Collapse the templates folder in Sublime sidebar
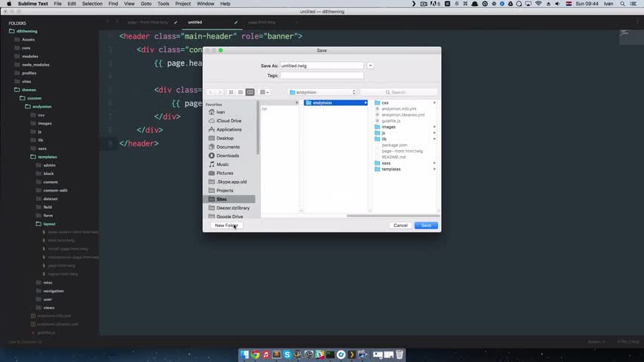644x362 pixels. click(48, 157)
